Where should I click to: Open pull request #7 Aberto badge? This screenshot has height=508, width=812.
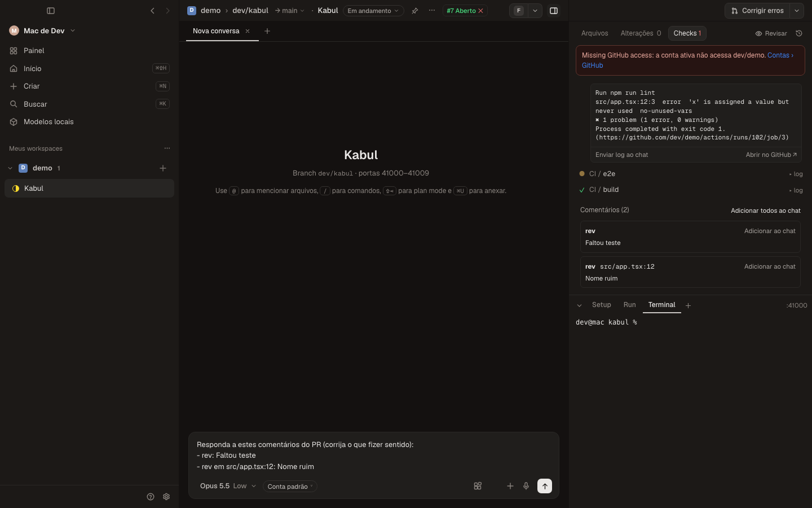(x=465, y=11)
